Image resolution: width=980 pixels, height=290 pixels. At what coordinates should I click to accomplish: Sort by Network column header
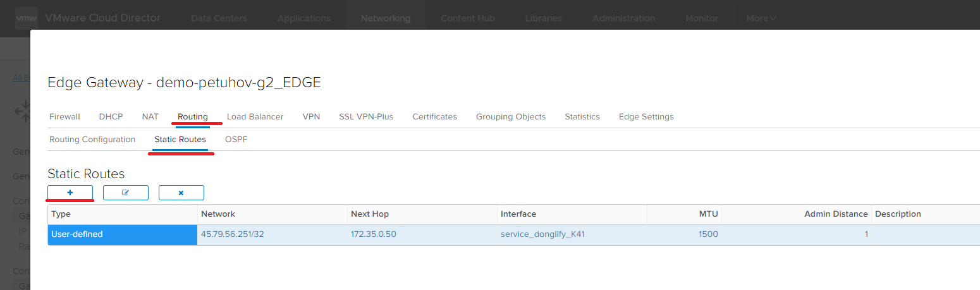218,214
